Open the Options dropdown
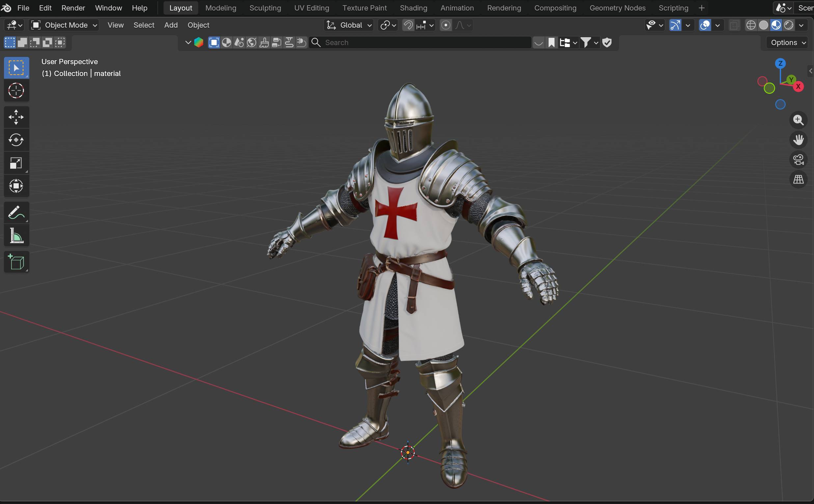814x504 pixels. [788, 42]
